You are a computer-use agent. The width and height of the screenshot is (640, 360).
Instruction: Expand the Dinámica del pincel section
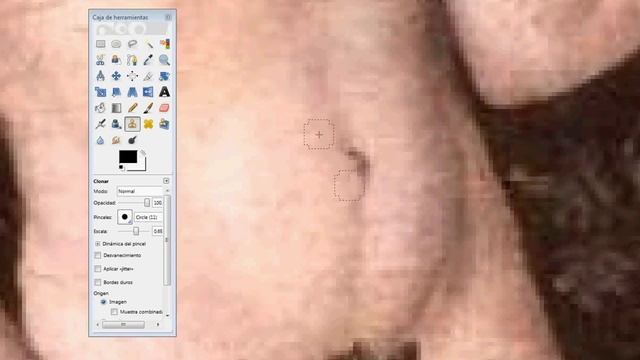click(x=98, y=244)
